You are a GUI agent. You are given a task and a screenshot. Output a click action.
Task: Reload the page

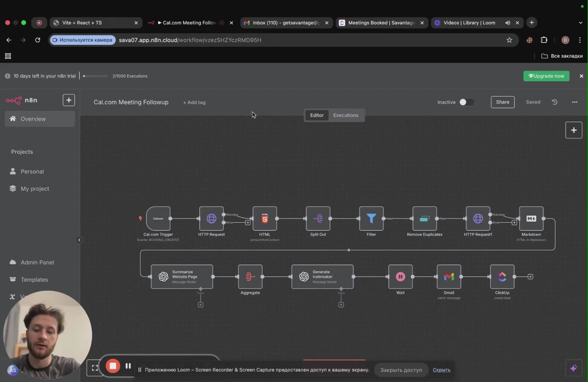pos(38,40)
